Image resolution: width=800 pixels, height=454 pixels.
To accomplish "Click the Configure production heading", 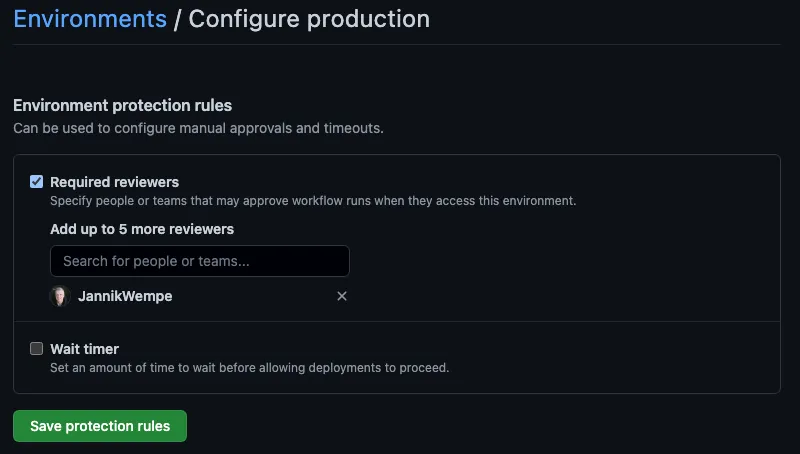I will point(309,19).
